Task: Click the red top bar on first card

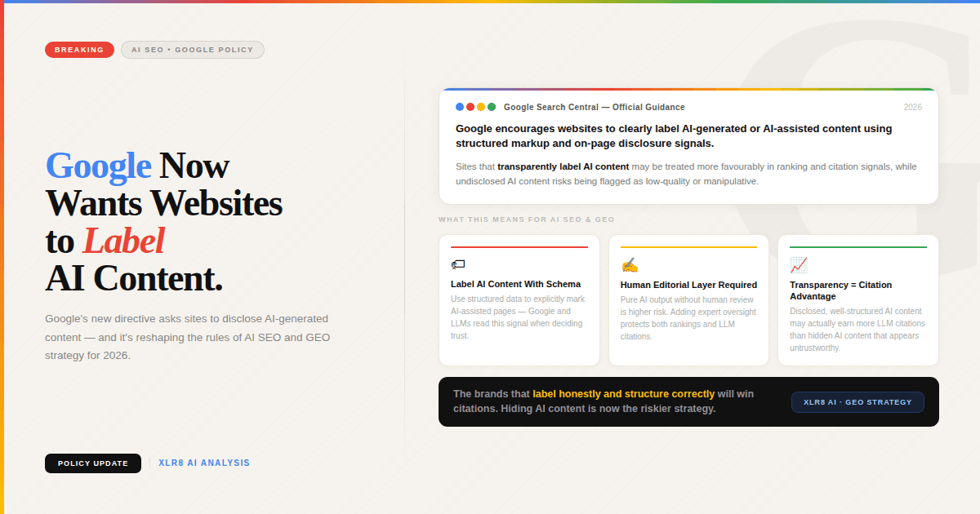Action: pos(519,247)
